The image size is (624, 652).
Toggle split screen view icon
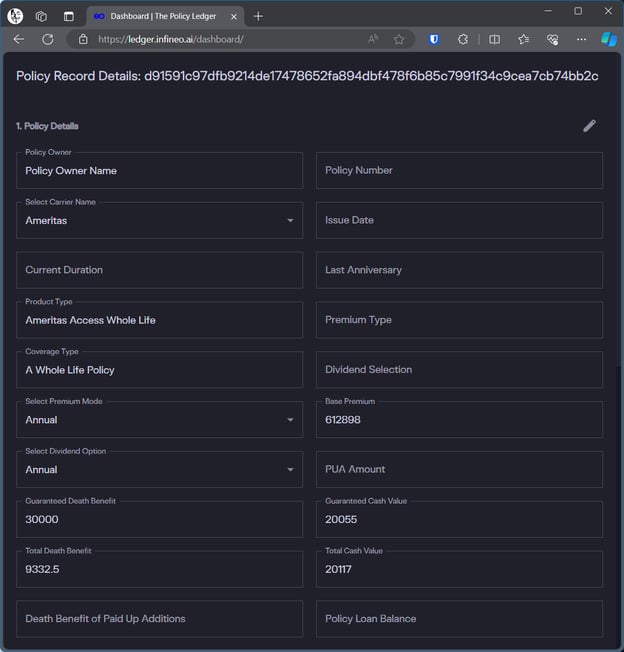(494, 40)
